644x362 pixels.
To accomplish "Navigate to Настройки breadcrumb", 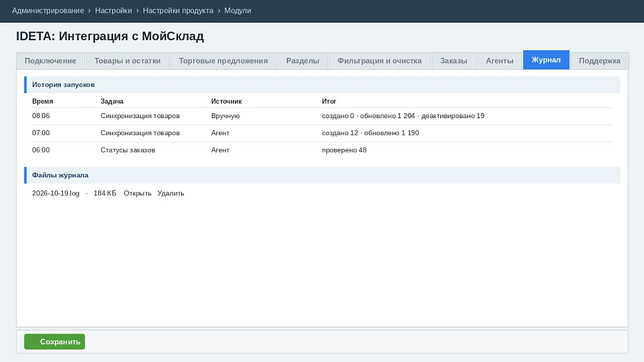I will point(113,11).
